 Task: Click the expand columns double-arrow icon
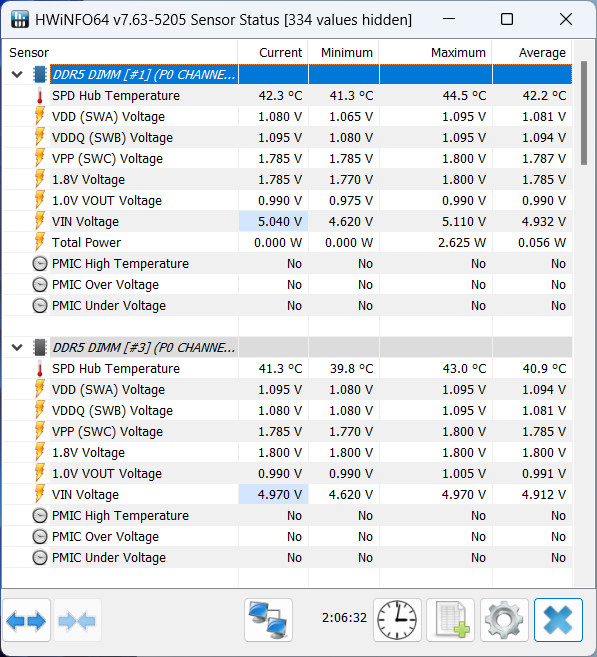[x=26, y=621]
